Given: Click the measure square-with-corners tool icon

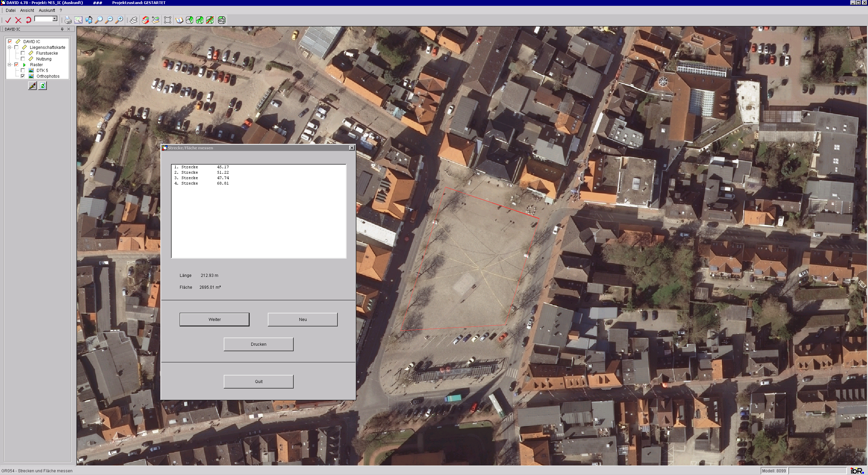Looking at the screenshot, I should (x=167, y=20).
